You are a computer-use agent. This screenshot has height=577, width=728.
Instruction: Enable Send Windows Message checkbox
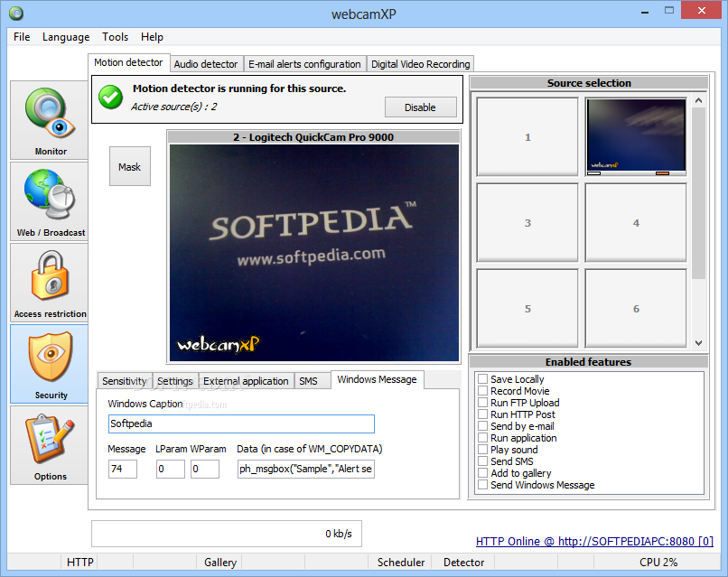(483, 485)
